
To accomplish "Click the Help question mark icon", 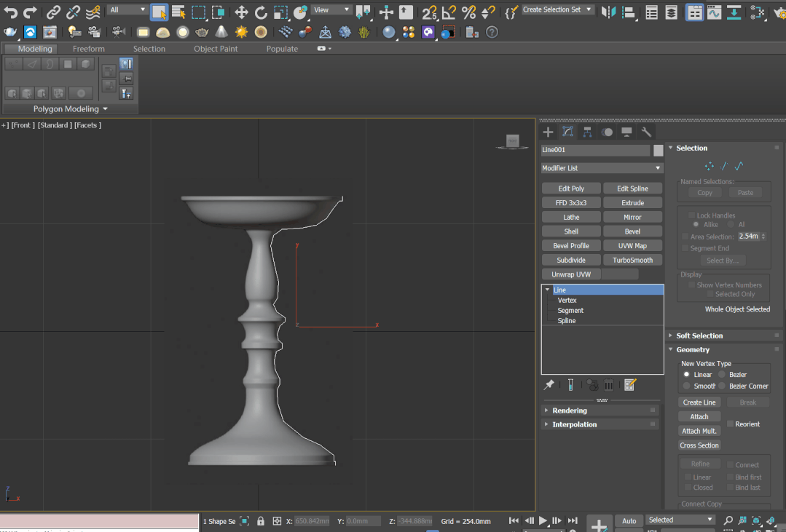I will tap(492, 32).
